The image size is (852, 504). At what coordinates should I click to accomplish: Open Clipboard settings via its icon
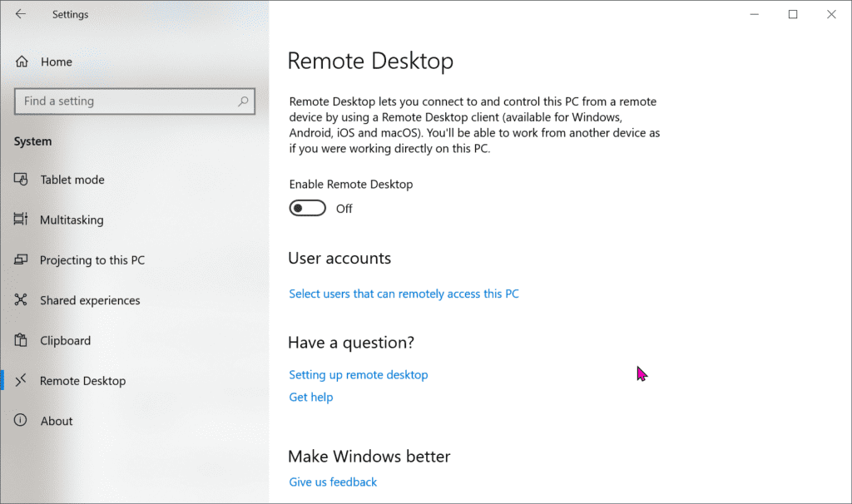[20, 340]
